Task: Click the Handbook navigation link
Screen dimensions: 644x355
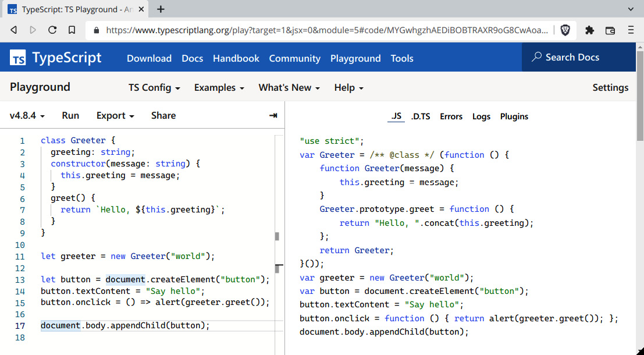Action: 236,58
